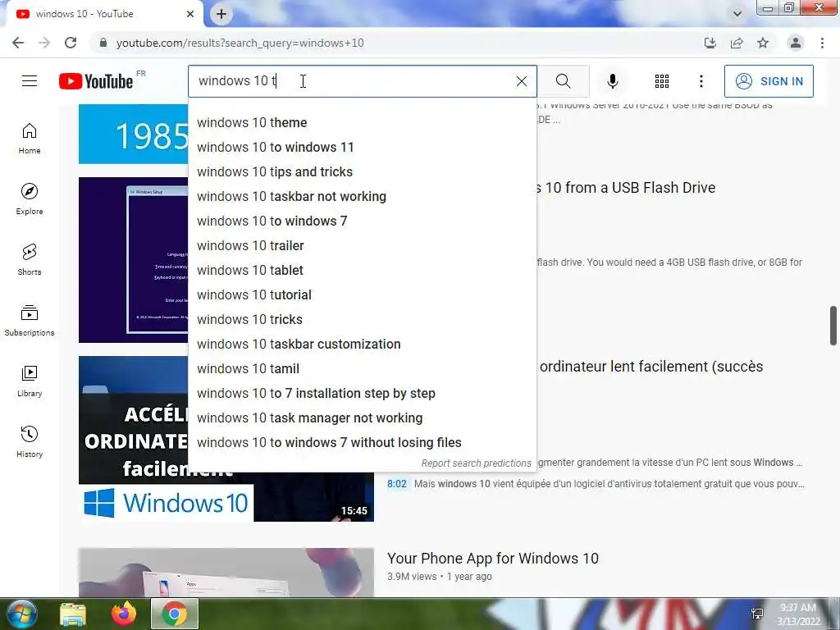
Task: Open History in the sidebar
Action: pos(30,441)
